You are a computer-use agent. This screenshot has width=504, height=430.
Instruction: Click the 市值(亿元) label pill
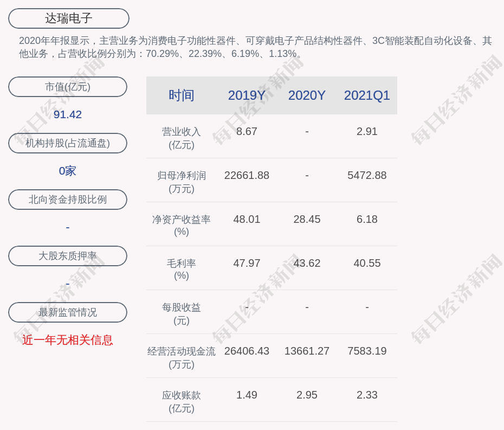click(68, 87)
